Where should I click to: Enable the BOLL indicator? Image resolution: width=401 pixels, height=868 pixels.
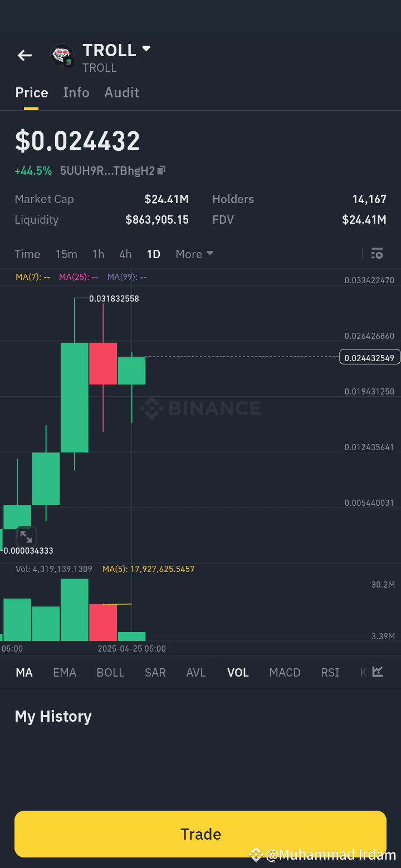pyautogui.click(x=110, y=672)
